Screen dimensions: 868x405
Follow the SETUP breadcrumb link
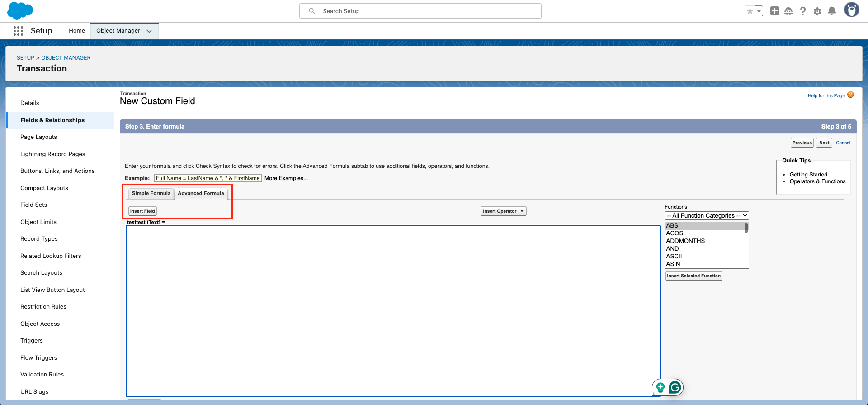click(x=25, y=58)
